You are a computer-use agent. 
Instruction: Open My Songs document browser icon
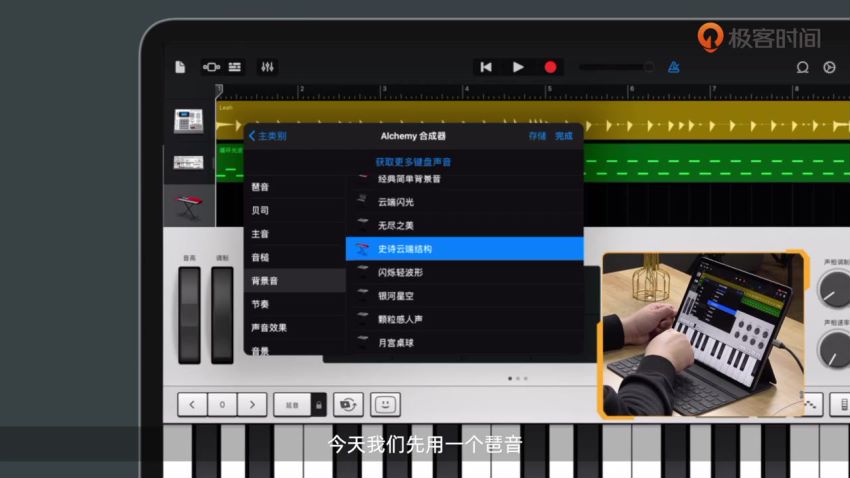(180, 67)
